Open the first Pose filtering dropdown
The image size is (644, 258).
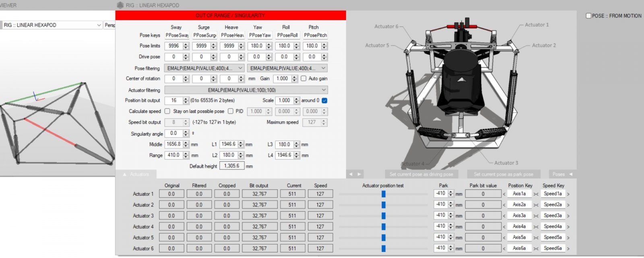[x=204, y=68]
